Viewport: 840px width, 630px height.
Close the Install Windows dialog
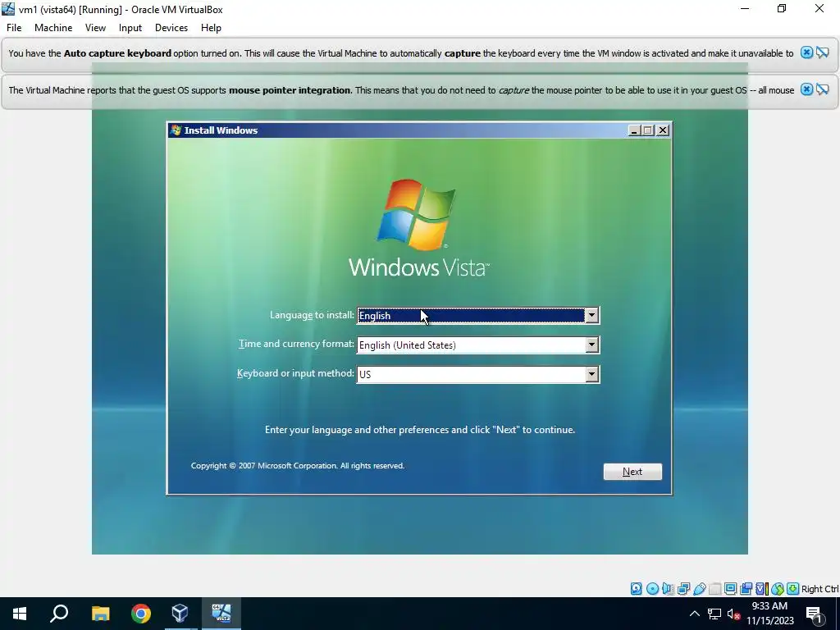[663, 130]
